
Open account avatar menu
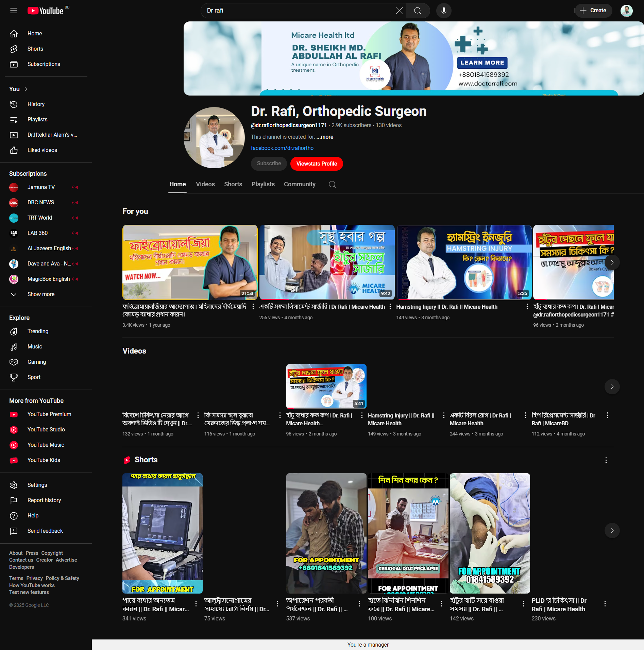tap(626, 11)
